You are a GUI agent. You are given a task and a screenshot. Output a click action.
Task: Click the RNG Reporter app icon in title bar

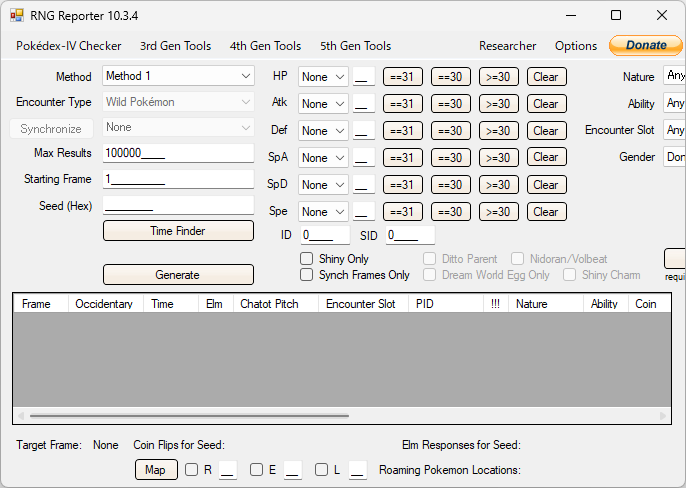click(x=17, y=16)
